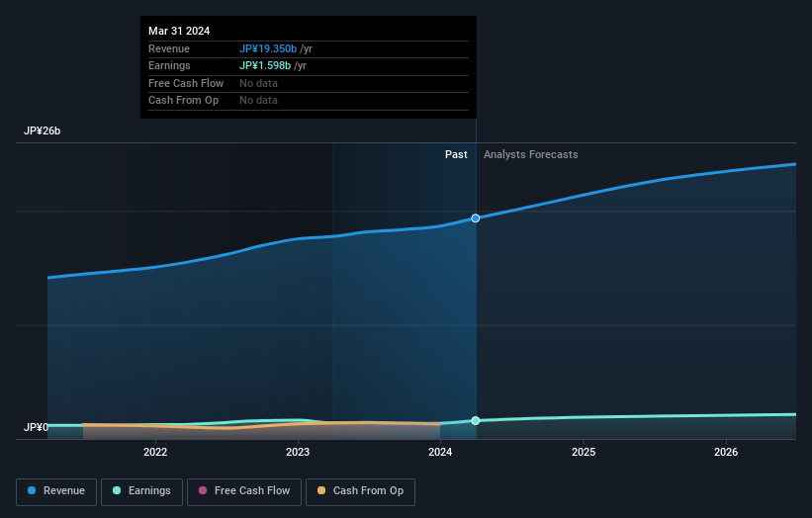Click the Analysts Forecasts label

(531, 155)
